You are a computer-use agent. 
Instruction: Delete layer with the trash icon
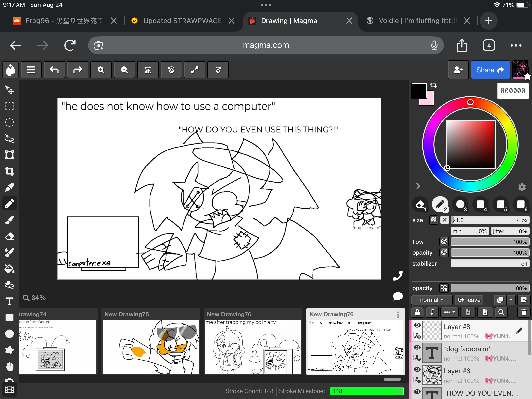(524, 312)
